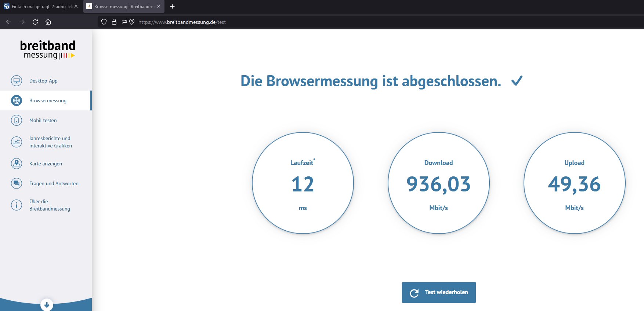This screenshot has width=644, height=311.
Task: Click the Mbit/s unit under Download
Action: click(438, 208)
